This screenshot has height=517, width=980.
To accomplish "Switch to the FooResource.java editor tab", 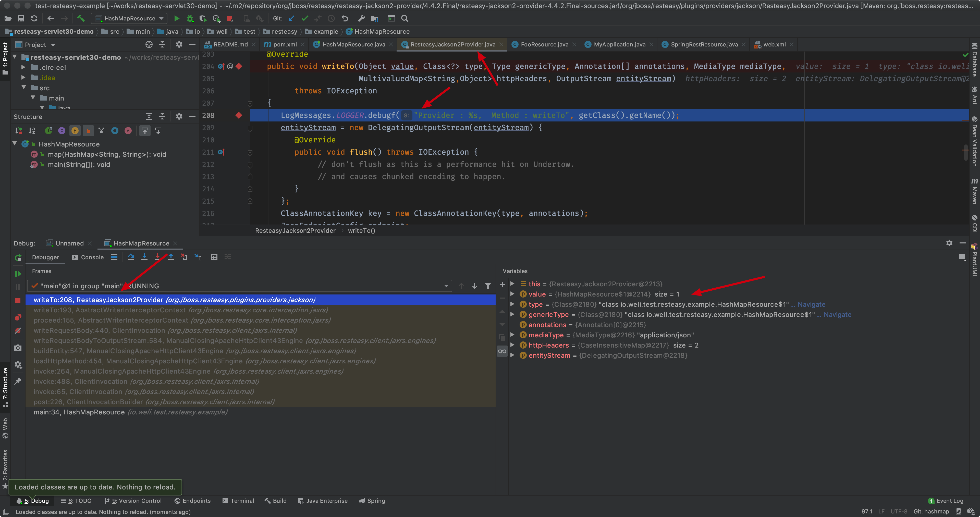I will point(544,44).
